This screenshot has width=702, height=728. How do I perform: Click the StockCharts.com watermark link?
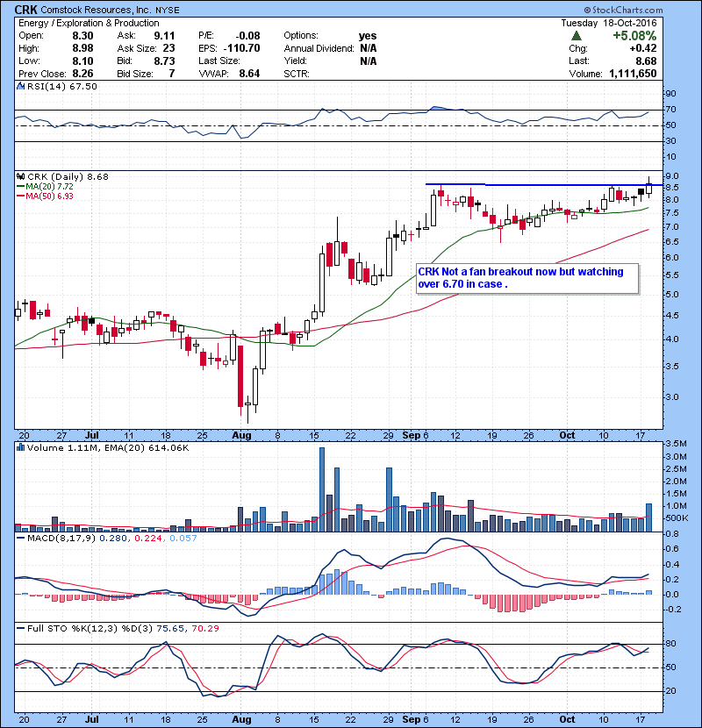point(623,10)
